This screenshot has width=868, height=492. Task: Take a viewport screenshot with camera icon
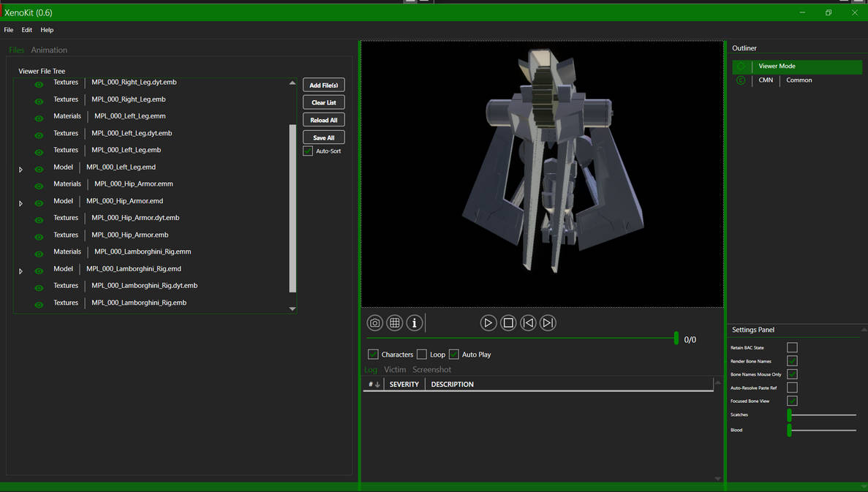click(374, 322)
